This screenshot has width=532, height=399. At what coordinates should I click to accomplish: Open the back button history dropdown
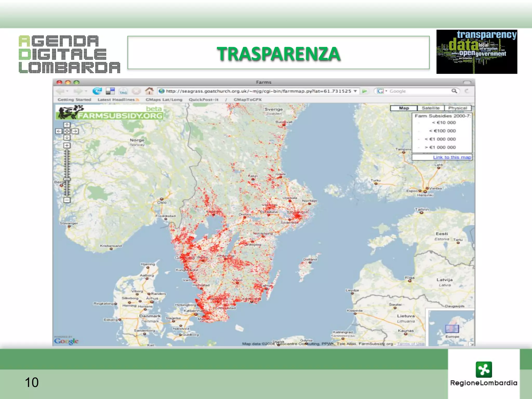[68, 91]
